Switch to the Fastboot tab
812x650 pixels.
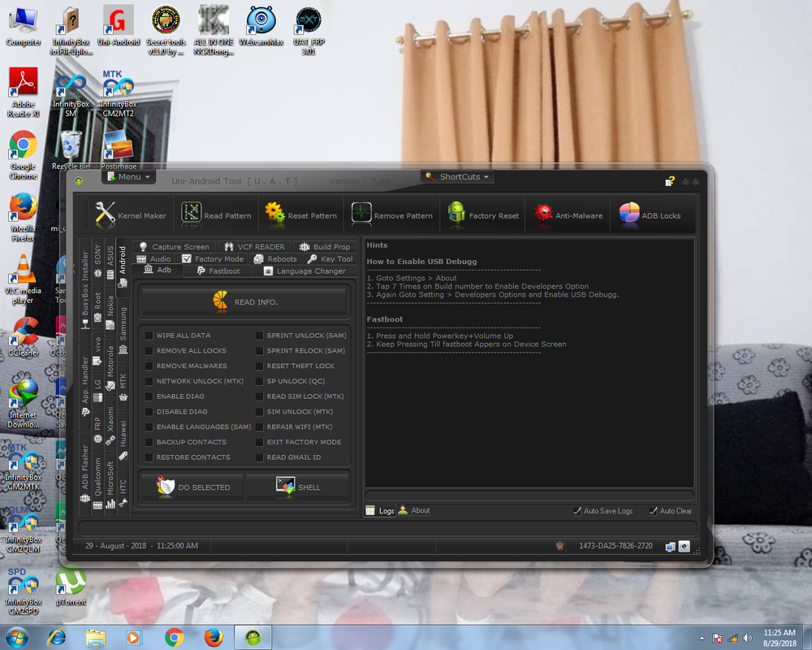point(218,271)
